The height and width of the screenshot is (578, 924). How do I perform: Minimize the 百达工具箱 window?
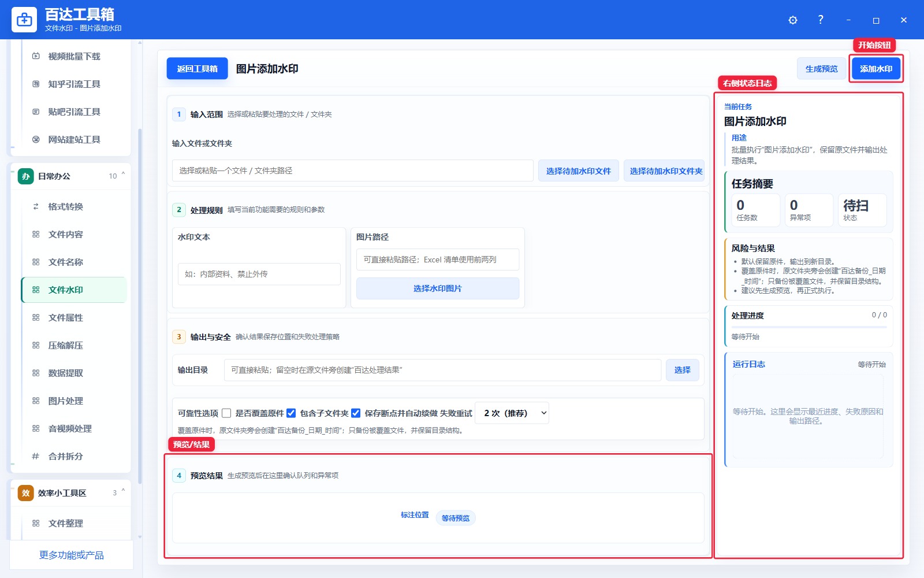(x=848, y=20)
